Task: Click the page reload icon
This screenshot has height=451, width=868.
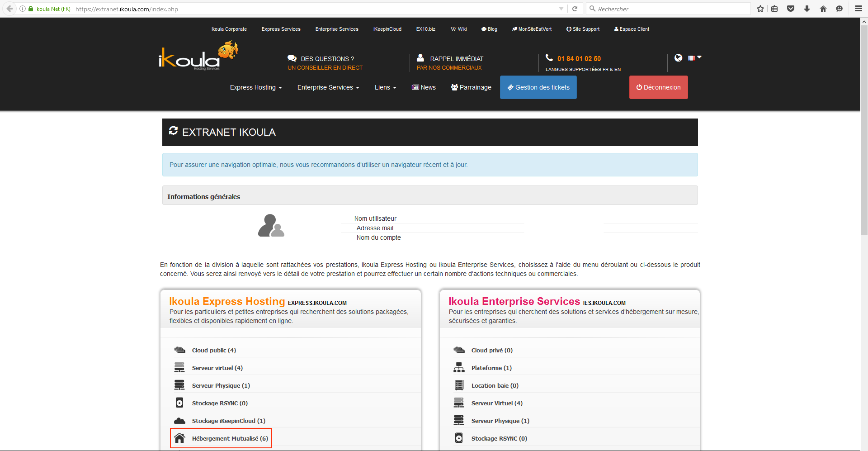Action: (x=575, y=9)
